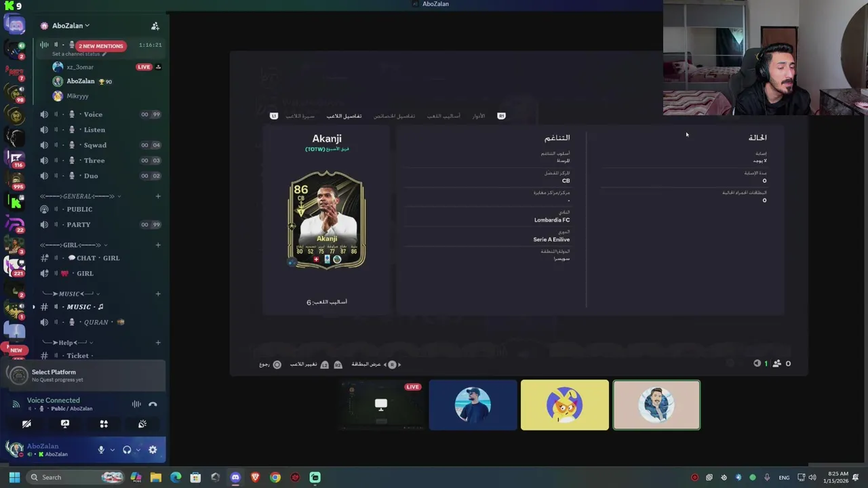Add a channel to the GIRL category
Viewport: 868px width, 488px height.
coord(158,245)
